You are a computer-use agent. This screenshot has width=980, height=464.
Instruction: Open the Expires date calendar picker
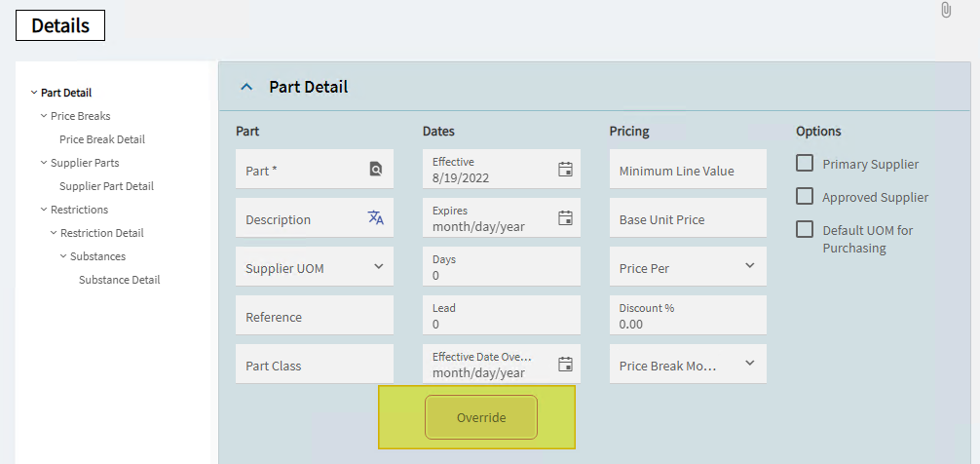[x=565, y=217]
